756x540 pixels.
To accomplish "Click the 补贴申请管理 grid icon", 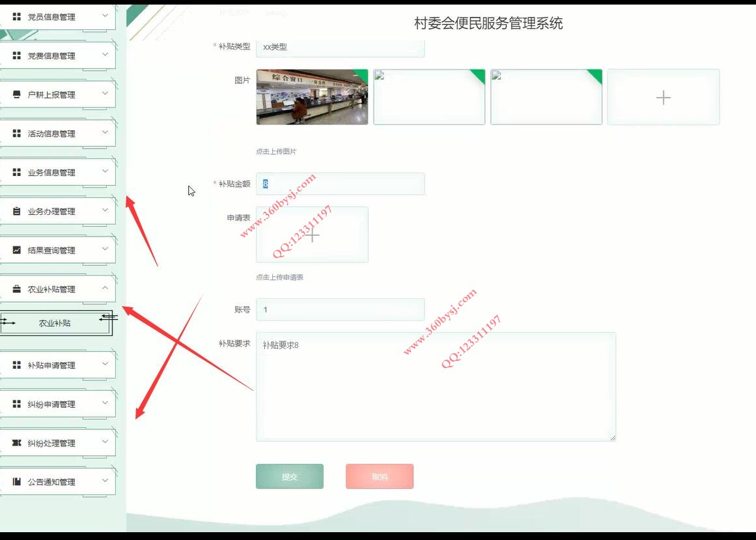I will (x=16, y=365).
